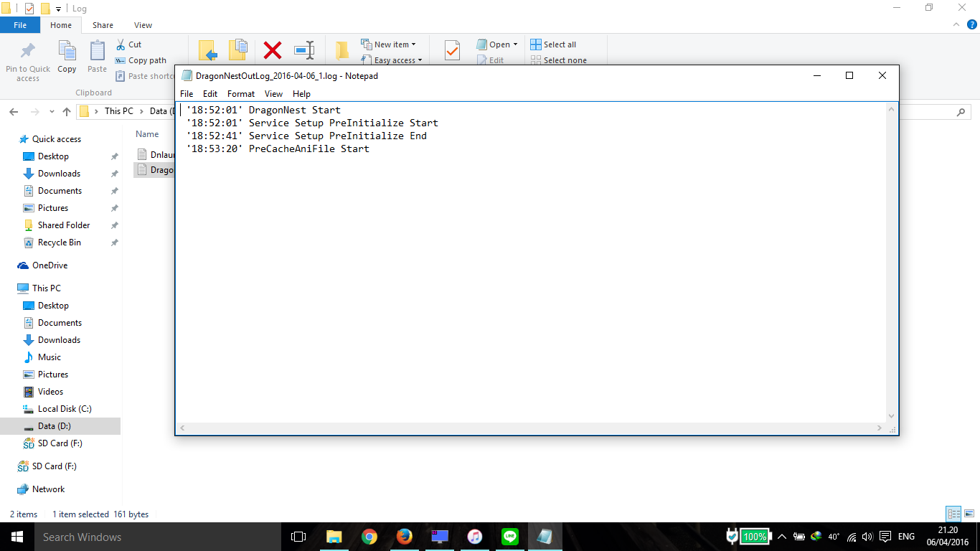Click the Copy to folder icon
The height and width of the screenshot is (551, 980).
point(238,50)
